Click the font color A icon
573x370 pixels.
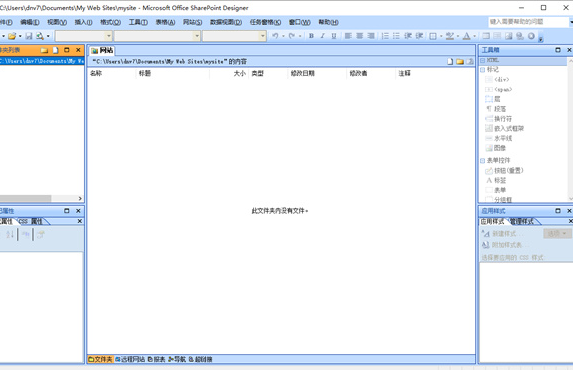467,36
